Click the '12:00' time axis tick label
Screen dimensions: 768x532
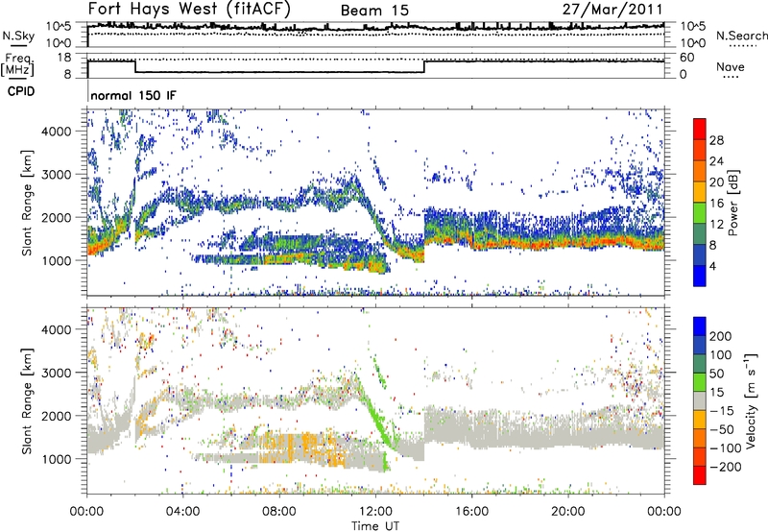(375, 512)
